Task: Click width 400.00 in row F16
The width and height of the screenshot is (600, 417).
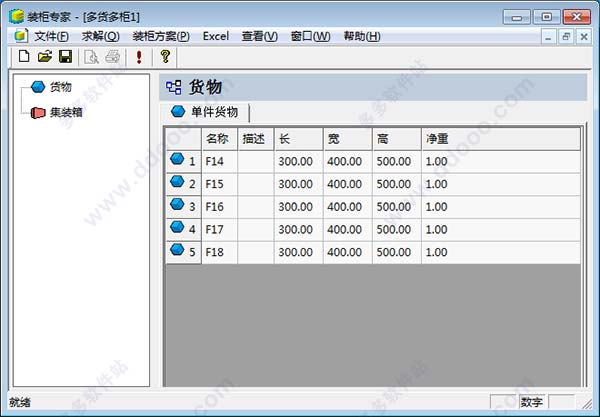Action: pos(347,207)
